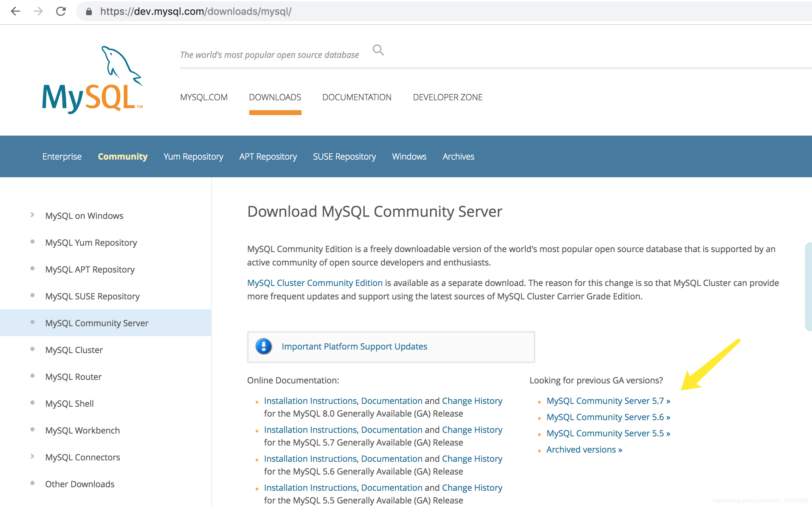Viewport: 812px width, 507px height.
Task: Open the APT Repository tab
Action: coord(268,156)
